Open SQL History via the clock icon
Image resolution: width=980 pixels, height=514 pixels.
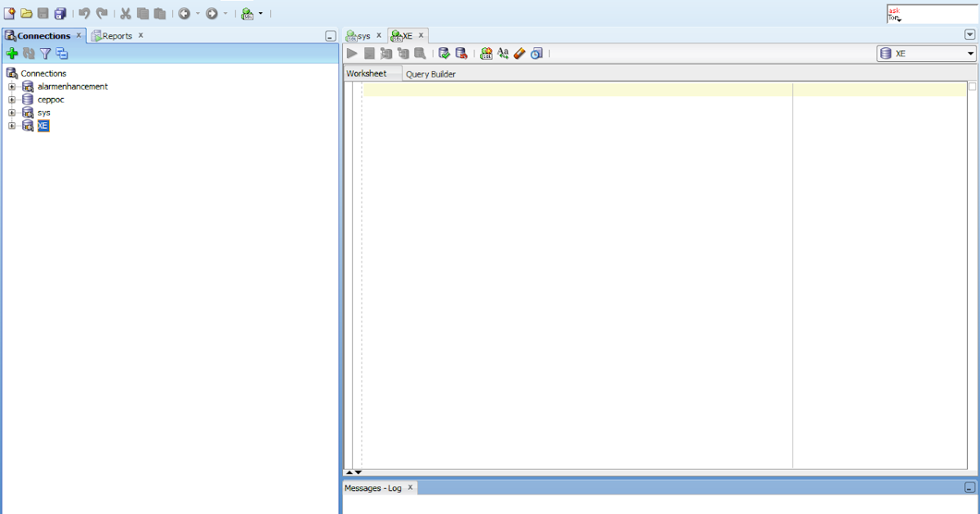[x=537, y=52]
